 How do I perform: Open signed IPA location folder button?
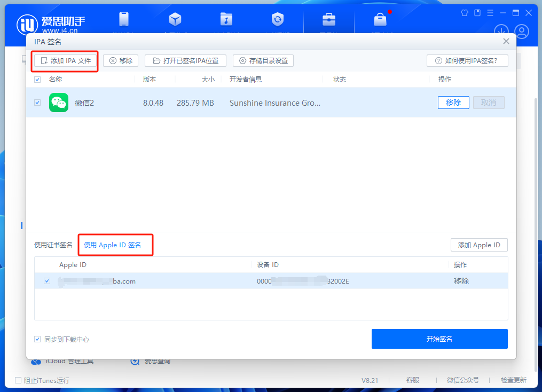[x=185, y=61]
